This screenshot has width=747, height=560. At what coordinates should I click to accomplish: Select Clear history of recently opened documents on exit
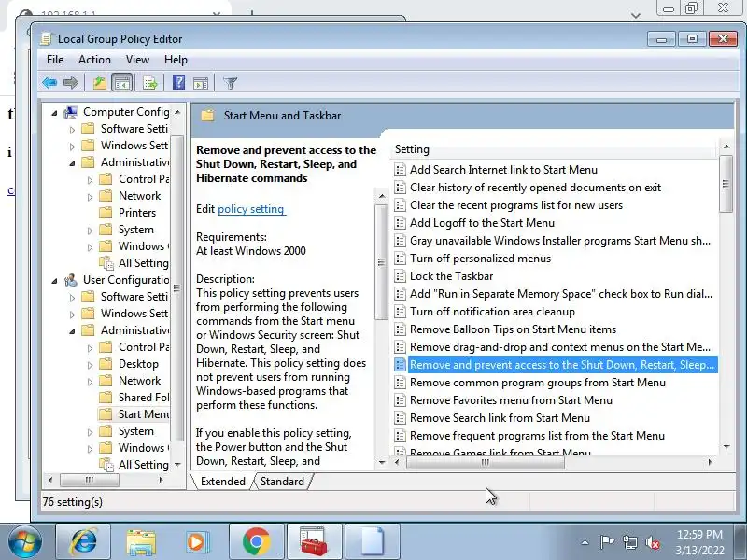tap(535, 188)
